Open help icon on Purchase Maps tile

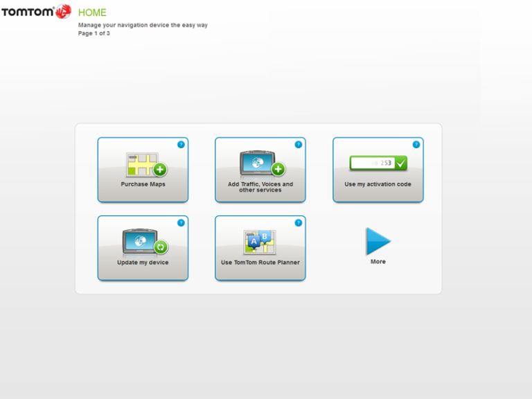pyautogui.click(x=181, y=145)
